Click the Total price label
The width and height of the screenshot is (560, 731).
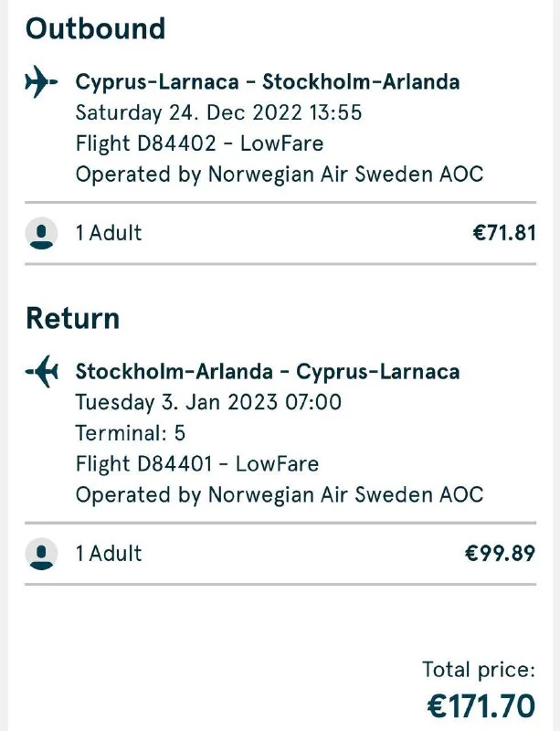[x=478, y=670]
